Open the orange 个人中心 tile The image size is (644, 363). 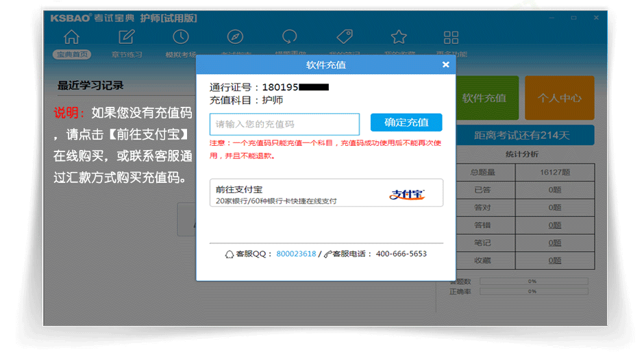click(559, 98)
